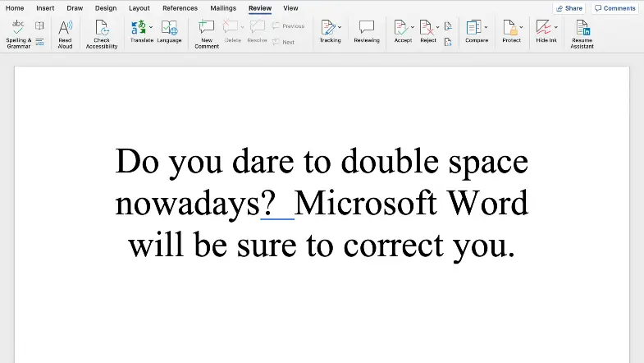Expand the Protect dropdown arrow

pos(521,27)
